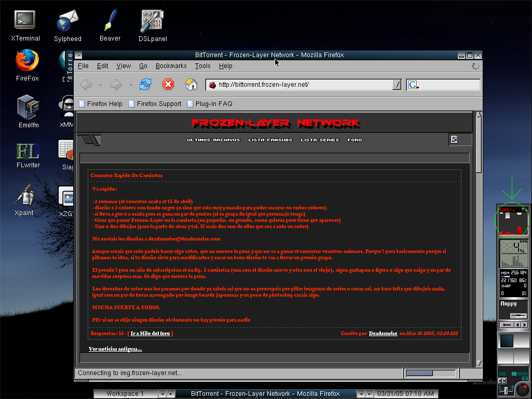Stop loading with the red Stop icon
532x399 pixels.
pyautogui.click(x=168, y=84)
